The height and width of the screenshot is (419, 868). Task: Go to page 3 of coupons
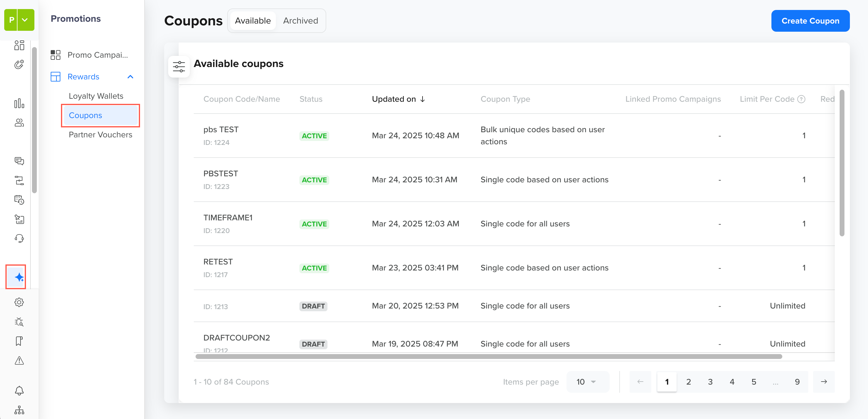click(710, 382)
